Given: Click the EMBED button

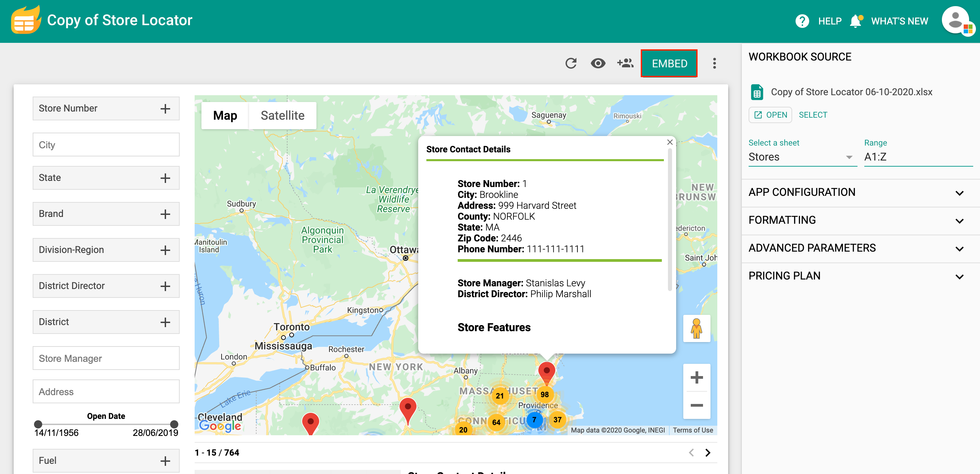Looking at the screenshot, I should pos(669,63).
